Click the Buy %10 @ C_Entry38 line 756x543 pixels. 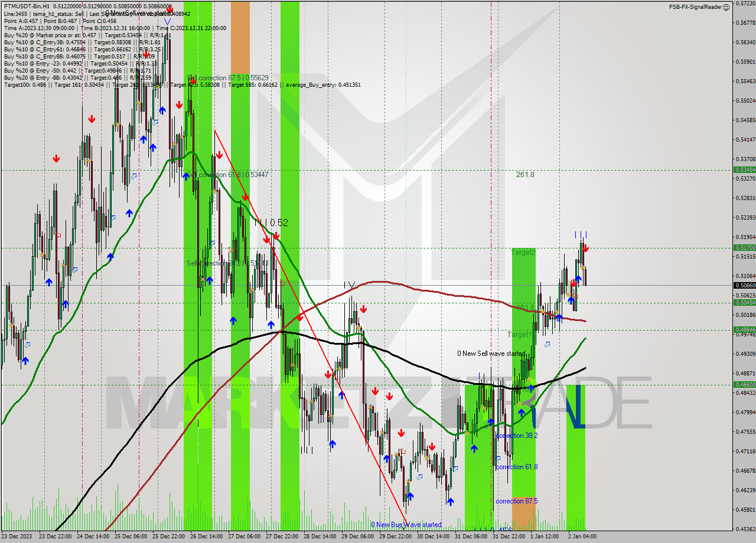tap(82, 42)
